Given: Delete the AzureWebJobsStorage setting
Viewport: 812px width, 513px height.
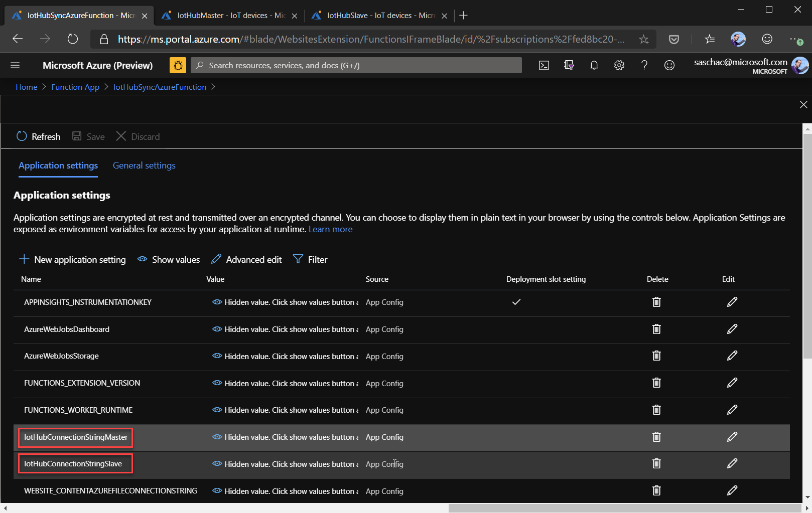Looking at the screenshot, I should [x=656, y=356].
